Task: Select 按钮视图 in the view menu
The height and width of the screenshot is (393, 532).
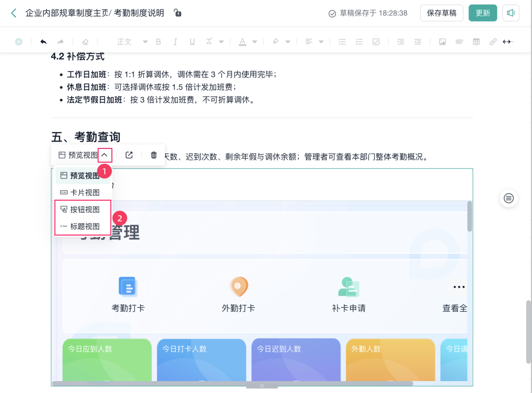Action: 83,210
